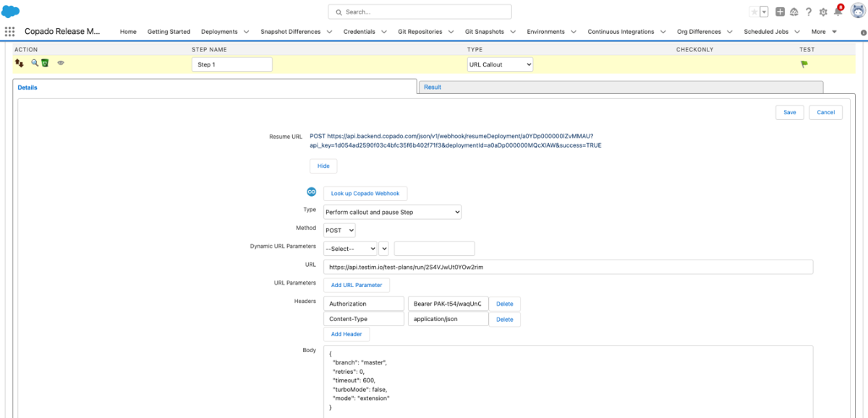Expand the Org Differences chevron
The height and width of the screenshot is (418, 868).
pos(728,32)
